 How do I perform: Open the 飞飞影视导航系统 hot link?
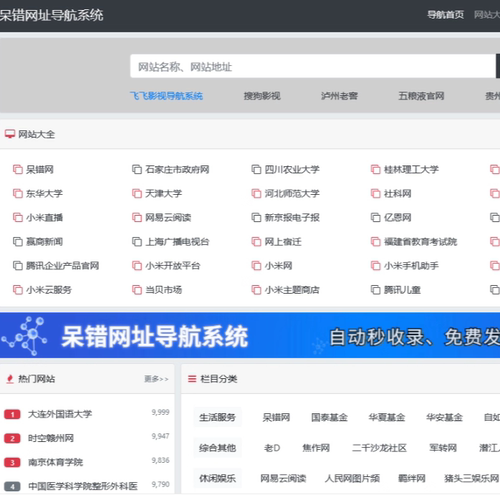coord(166,96)
